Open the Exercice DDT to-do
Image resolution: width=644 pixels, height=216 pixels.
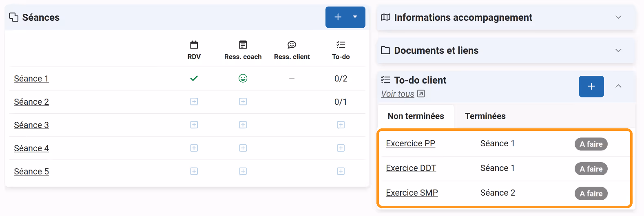(x=411, y=168)
